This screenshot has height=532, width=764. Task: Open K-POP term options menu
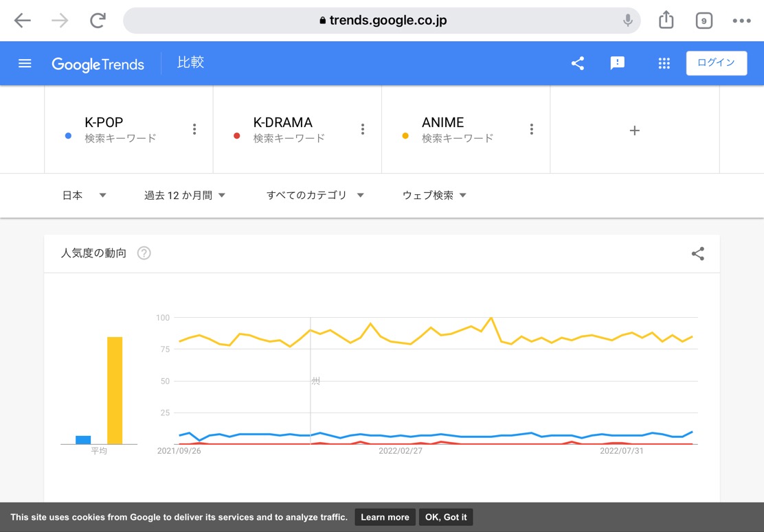[x=194, y=129]
